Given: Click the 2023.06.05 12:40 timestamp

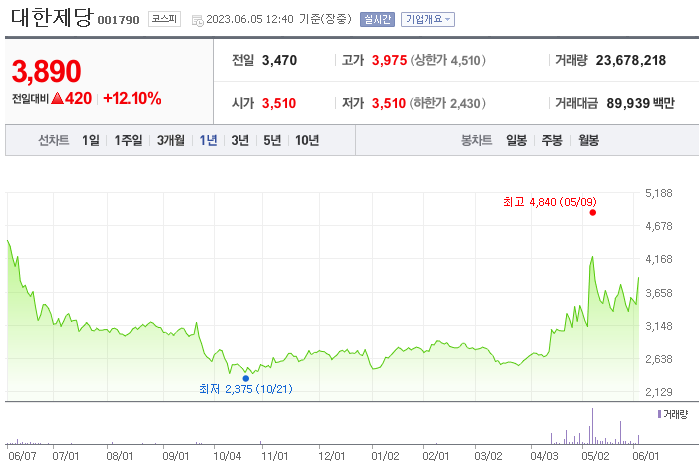Looking at the screenshot, I should 250,19.
